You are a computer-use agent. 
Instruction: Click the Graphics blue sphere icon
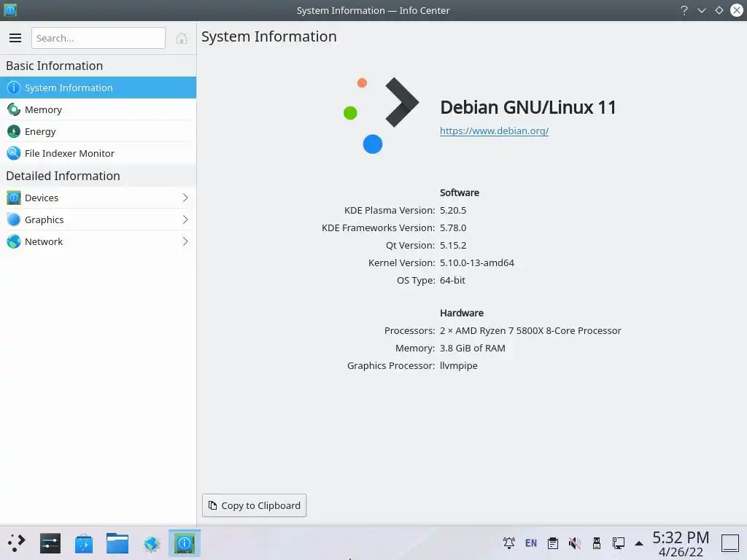point(14,219)
